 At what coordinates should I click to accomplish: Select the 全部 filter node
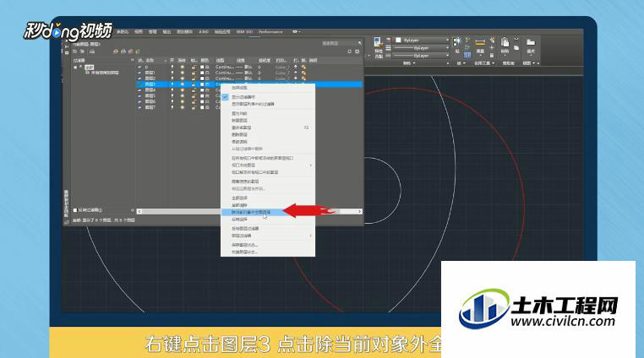point(89,67)
